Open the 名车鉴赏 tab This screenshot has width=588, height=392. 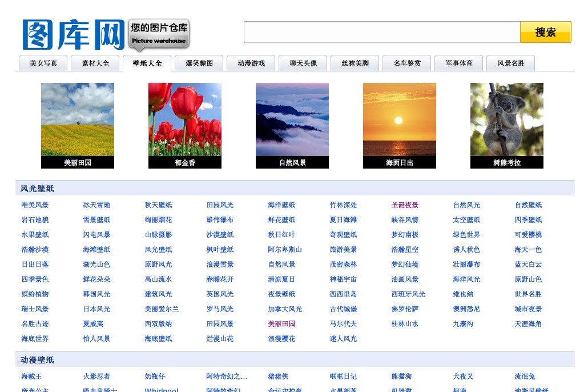pyautogui.click(x=407, y=63)
